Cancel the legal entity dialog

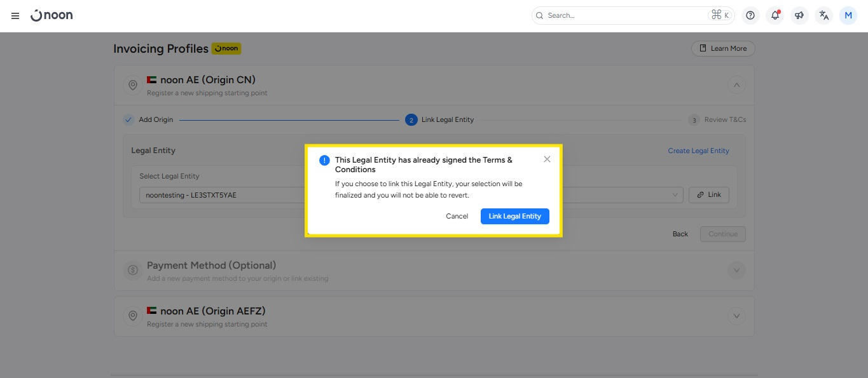(x=457, y=216)
